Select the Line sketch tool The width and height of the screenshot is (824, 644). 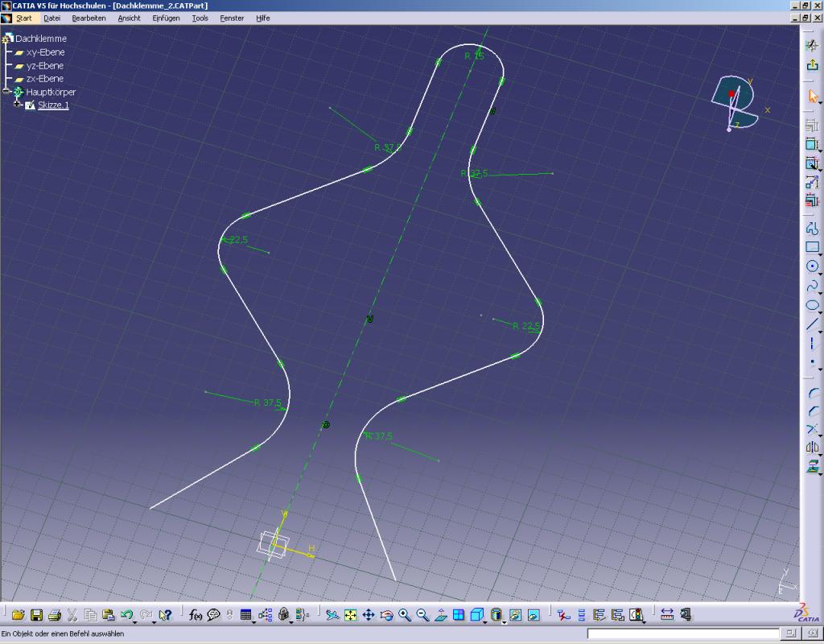coord(812,324)
